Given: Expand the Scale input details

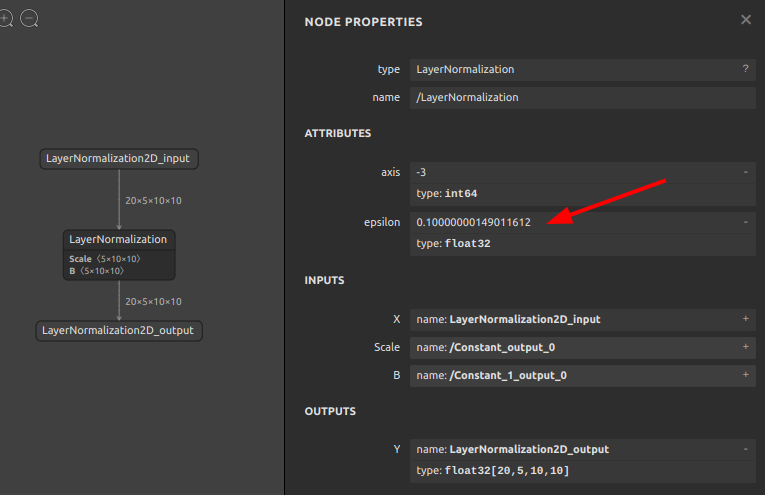Looking at the screenshot, I should click(745, 347).
